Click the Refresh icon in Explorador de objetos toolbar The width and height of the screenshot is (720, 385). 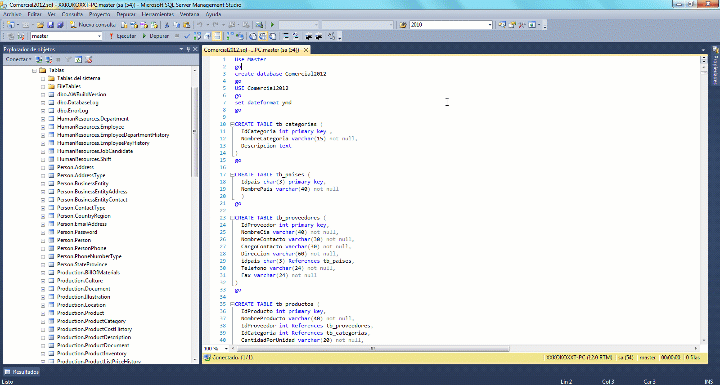[x=79, y=59]
